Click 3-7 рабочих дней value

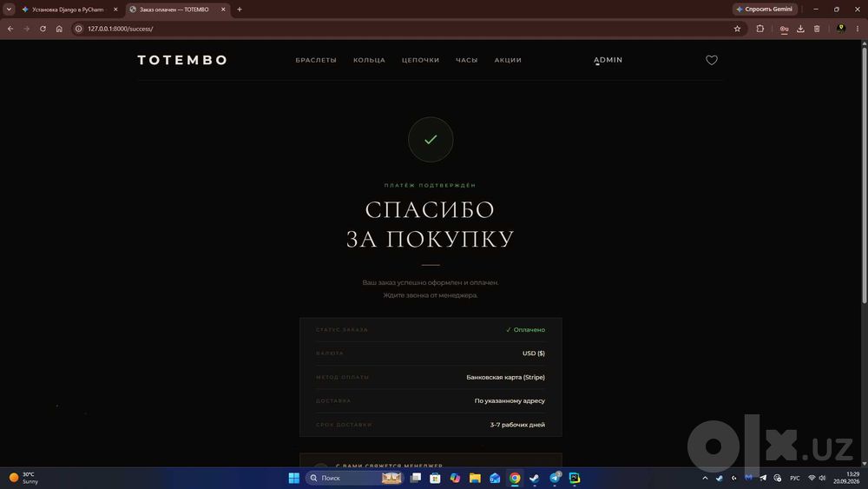click(517, 425)
